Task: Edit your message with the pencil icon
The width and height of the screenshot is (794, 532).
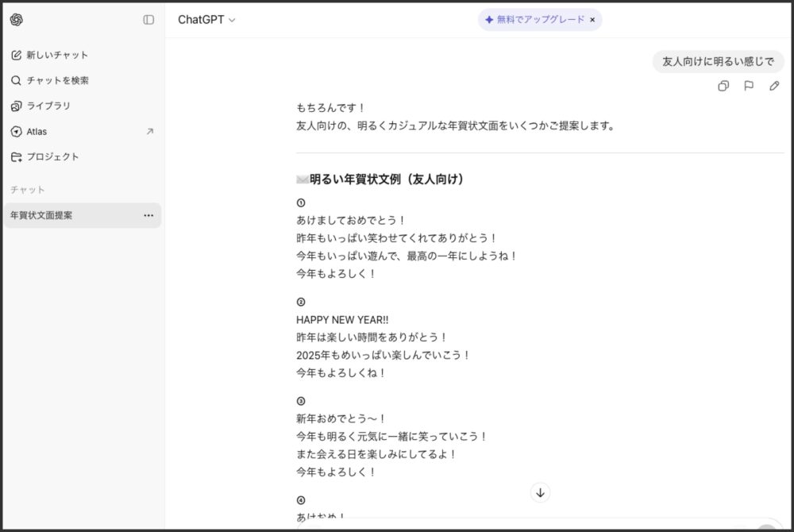Action: tap(774, 87)
